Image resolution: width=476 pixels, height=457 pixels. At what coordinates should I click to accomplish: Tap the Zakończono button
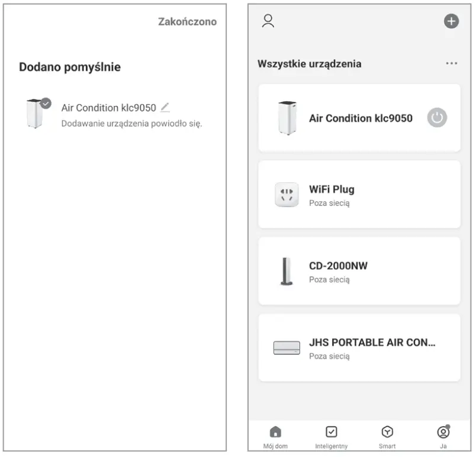point(187,22)
